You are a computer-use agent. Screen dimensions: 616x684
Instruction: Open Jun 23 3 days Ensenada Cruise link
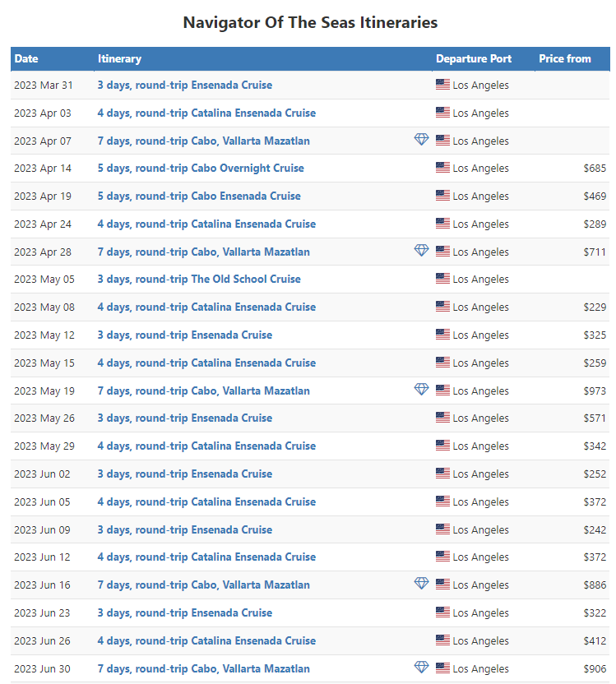click(184, 613)
